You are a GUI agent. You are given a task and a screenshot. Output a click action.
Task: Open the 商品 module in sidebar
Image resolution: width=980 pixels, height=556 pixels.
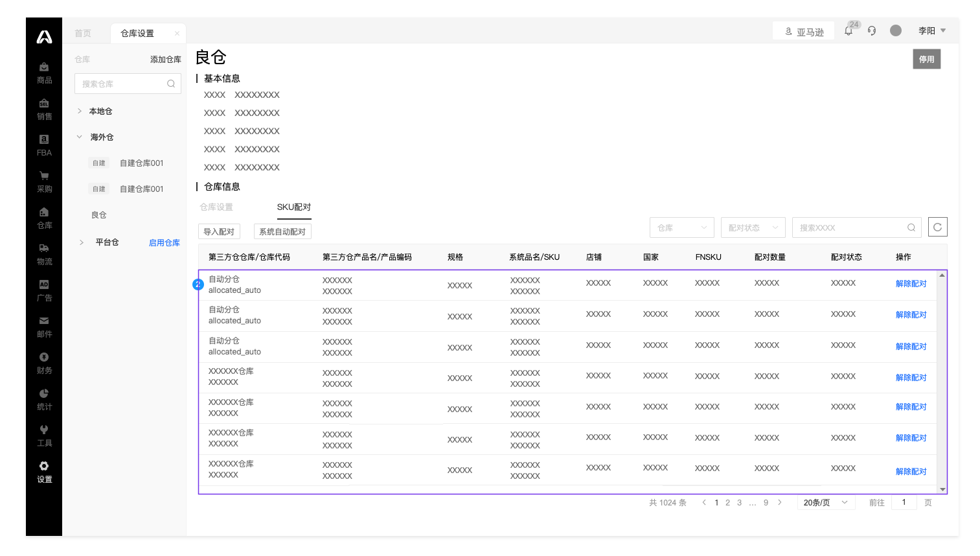tap(44, 73)
